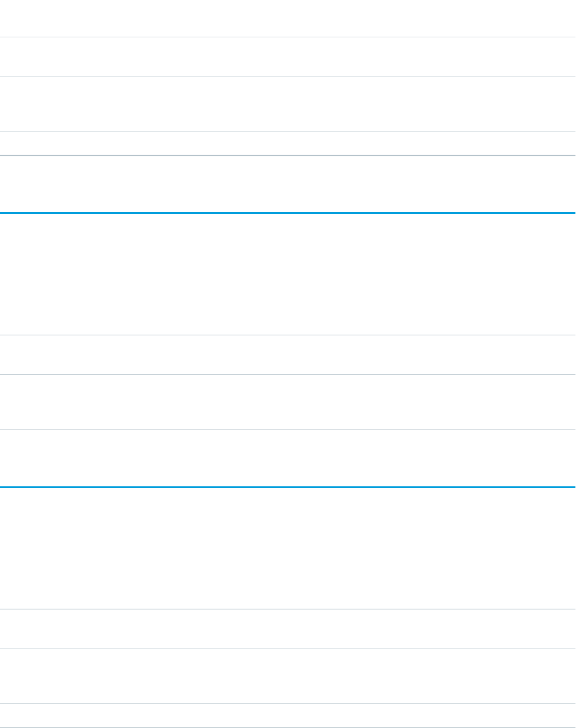The width and height of the screenshot is (576, 728).
Task: Click the empty row between first two separators
Action: pyautogui.click(x=288, y=57)
